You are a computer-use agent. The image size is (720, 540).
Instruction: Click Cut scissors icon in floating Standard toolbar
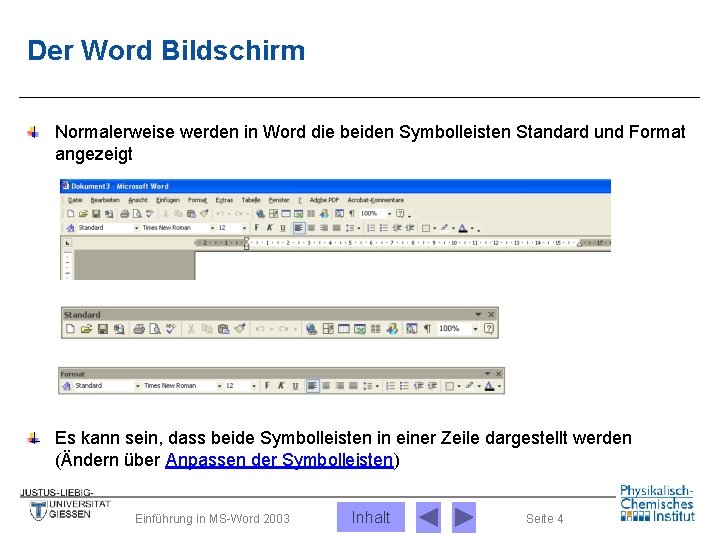(x=191, y=329)
